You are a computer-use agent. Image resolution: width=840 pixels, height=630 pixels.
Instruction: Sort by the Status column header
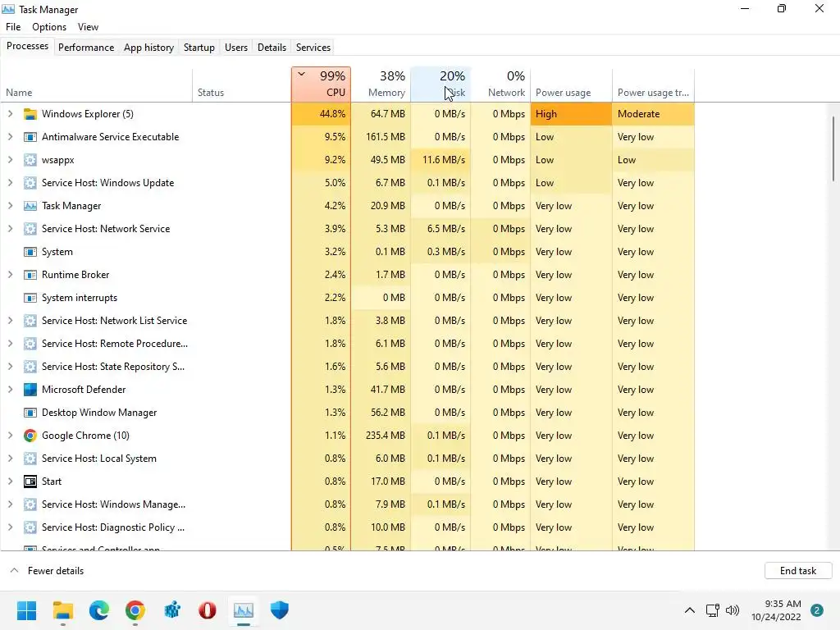[242, 84]
